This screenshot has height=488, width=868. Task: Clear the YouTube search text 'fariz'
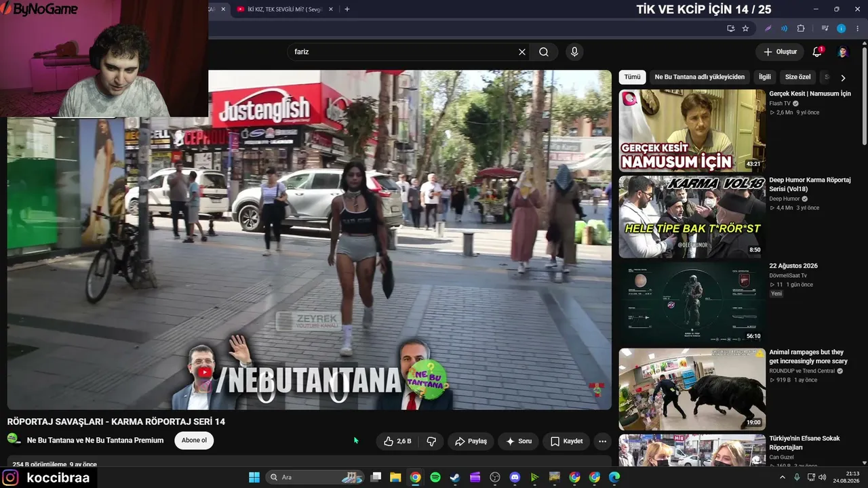point(522,52)
